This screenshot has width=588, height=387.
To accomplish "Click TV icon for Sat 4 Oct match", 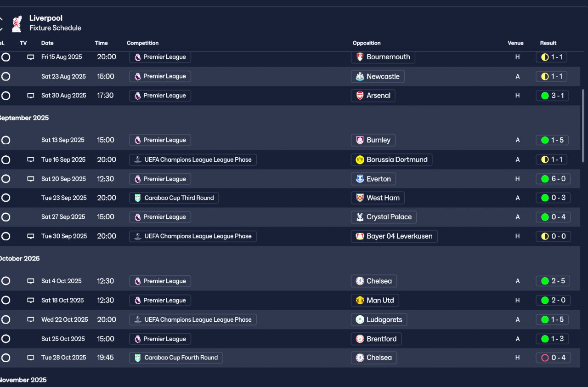I will [x=31, y=281].
